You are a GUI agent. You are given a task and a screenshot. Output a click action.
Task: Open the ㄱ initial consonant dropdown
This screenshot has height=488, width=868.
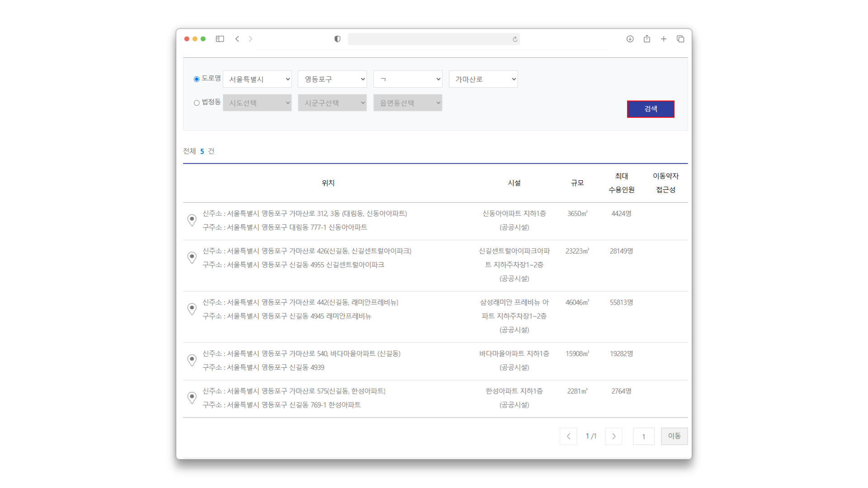(408, 79)
